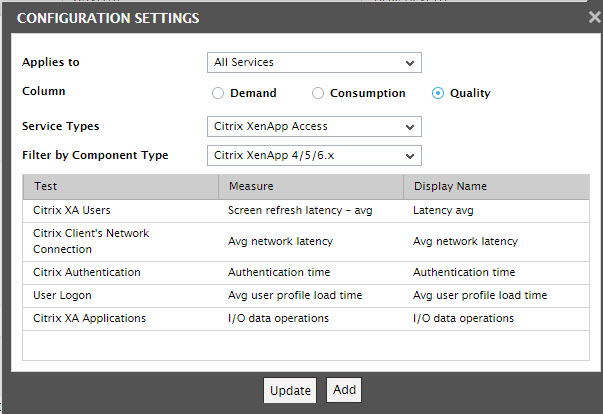Click the 'Latency avg' display name cell

click(496, 211)
